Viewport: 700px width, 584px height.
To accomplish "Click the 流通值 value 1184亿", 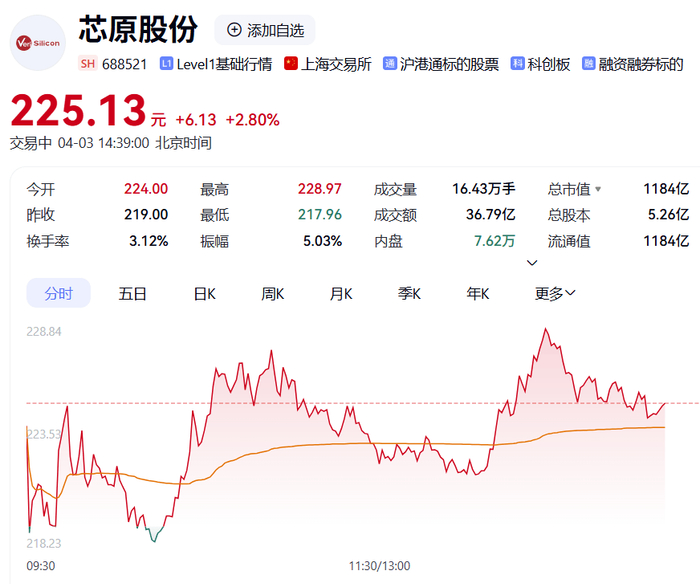I will point(666,241).
